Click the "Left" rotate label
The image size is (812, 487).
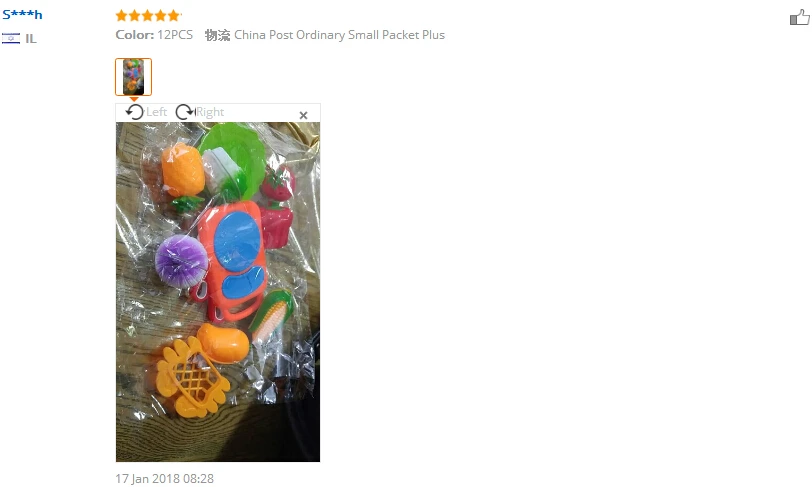tap(156, 112)
